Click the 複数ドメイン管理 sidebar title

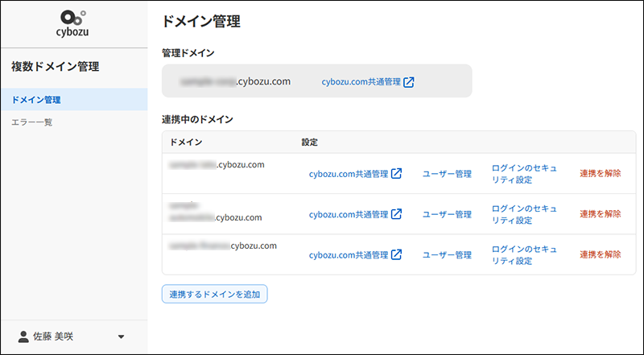pyautogui.click(x=55, y=67)
